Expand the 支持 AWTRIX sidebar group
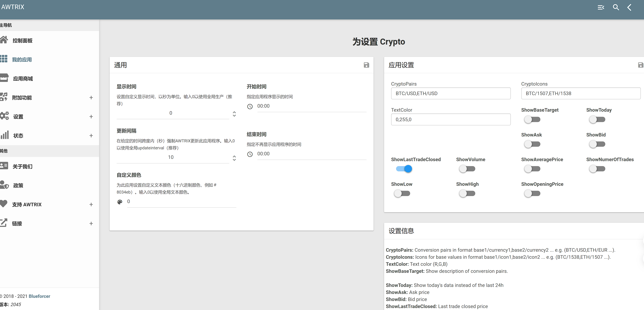 (91, 204)
